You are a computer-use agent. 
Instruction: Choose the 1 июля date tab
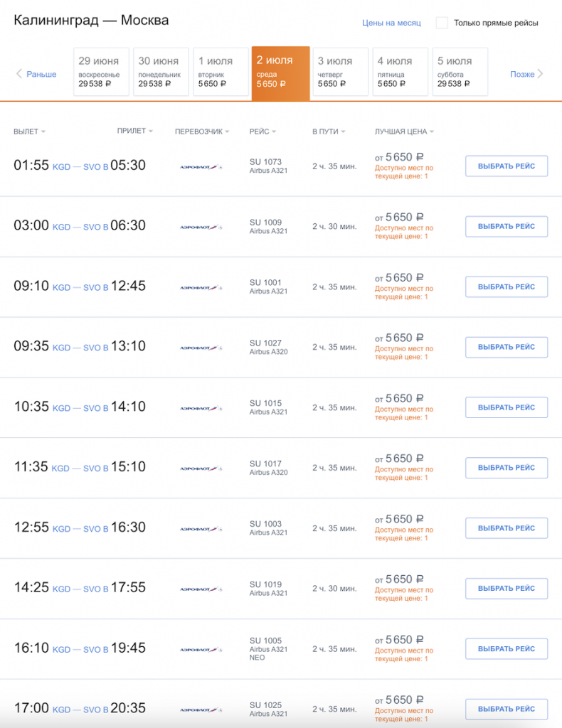pyautogui.click(x=220, y=71)
